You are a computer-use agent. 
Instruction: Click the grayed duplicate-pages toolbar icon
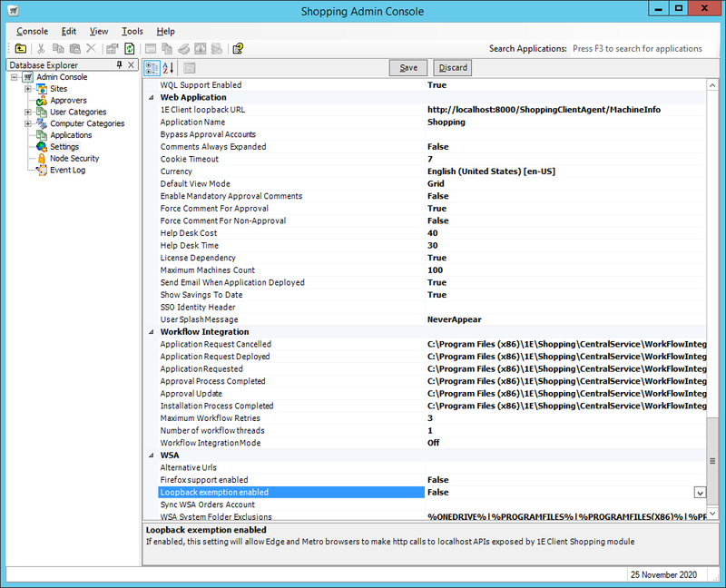[x=167, y=49]
